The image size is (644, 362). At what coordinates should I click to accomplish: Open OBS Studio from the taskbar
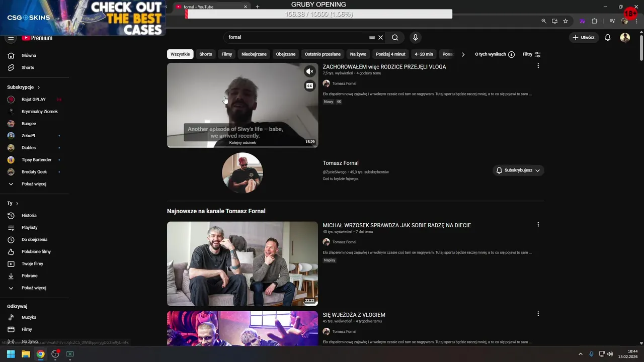point(55,354)
